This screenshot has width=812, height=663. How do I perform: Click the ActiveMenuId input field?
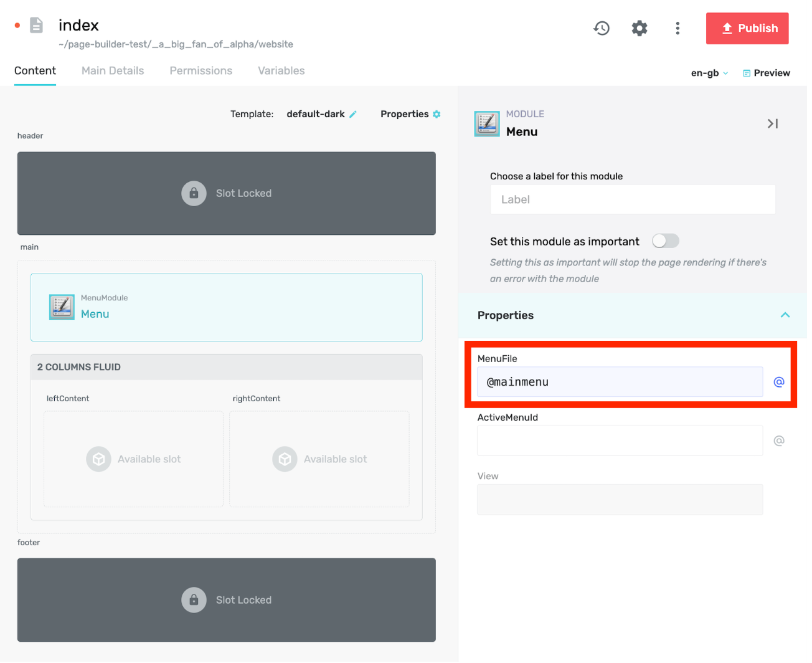[x=620, y=441]
